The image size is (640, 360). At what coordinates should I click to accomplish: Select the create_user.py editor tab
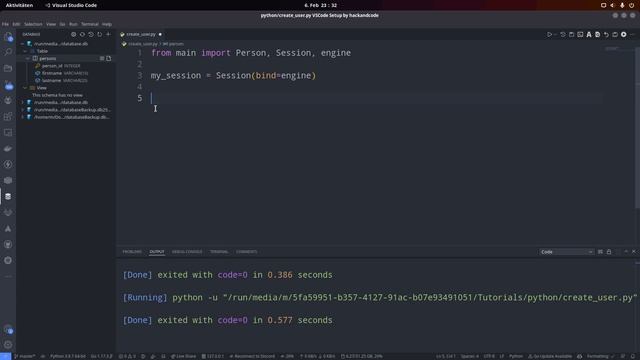click(x=141, y=34)
